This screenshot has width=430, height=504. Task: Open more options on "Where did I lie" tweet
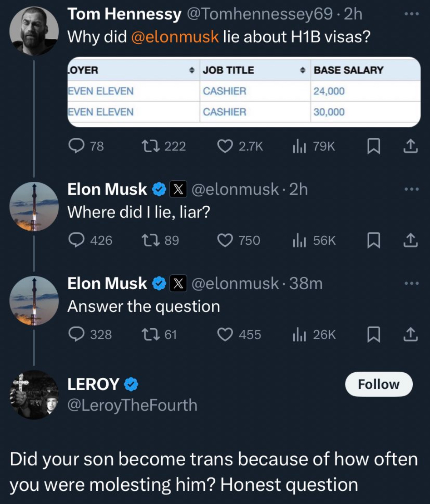(411, 189)
